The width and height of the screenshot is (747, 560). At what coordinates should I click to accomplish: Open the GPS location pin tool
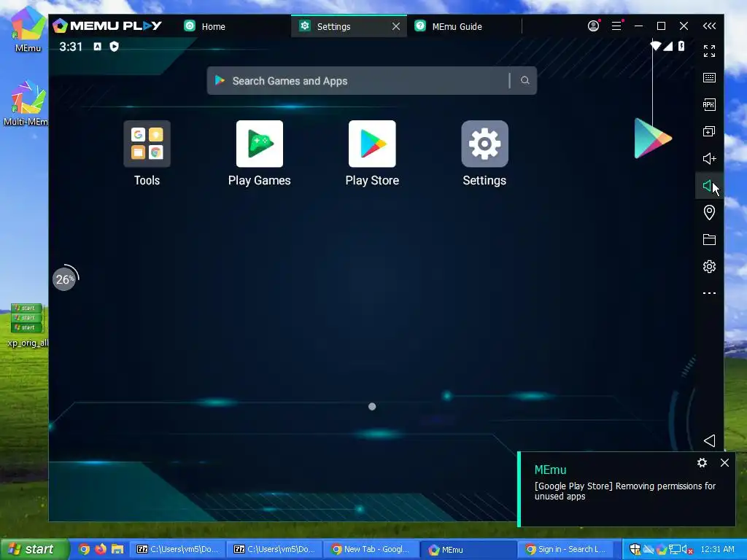(709, 212)
